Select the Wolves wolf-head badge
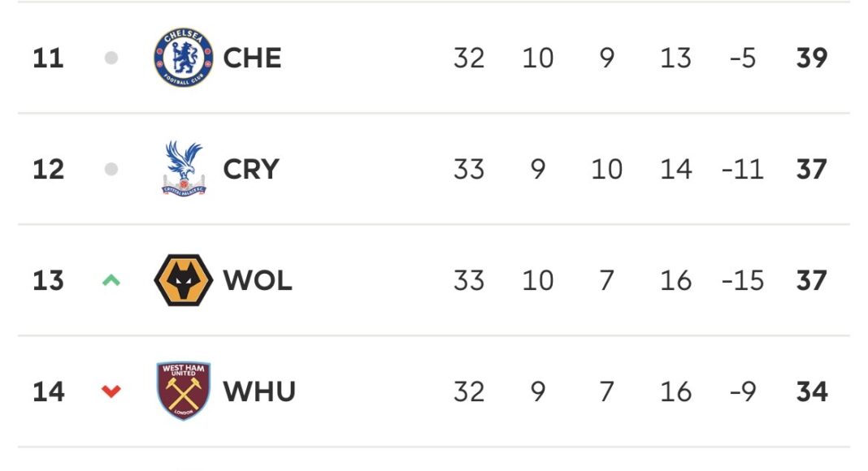This screenshot has width=868, height=471. coord(184,280)
